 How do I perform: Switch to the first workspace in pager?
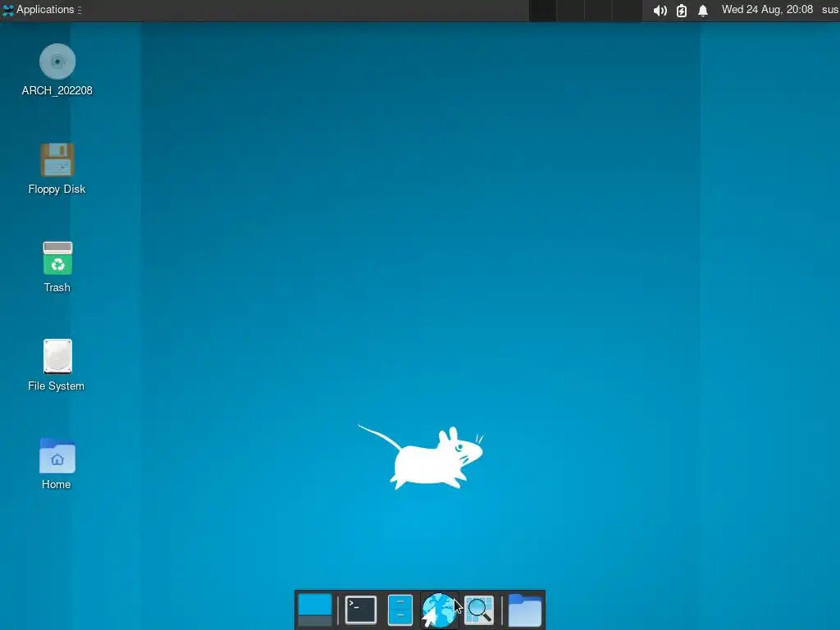542,11
